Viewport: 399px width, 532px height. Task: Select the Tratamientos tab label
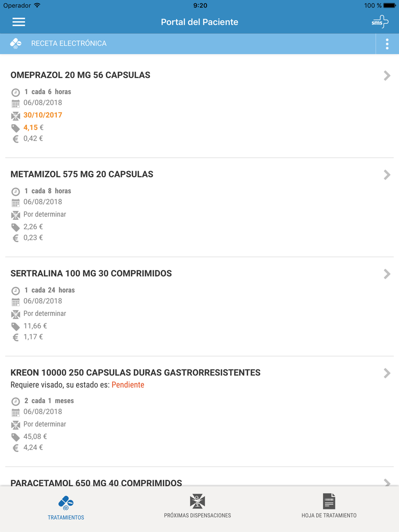[x=66, y=517]
